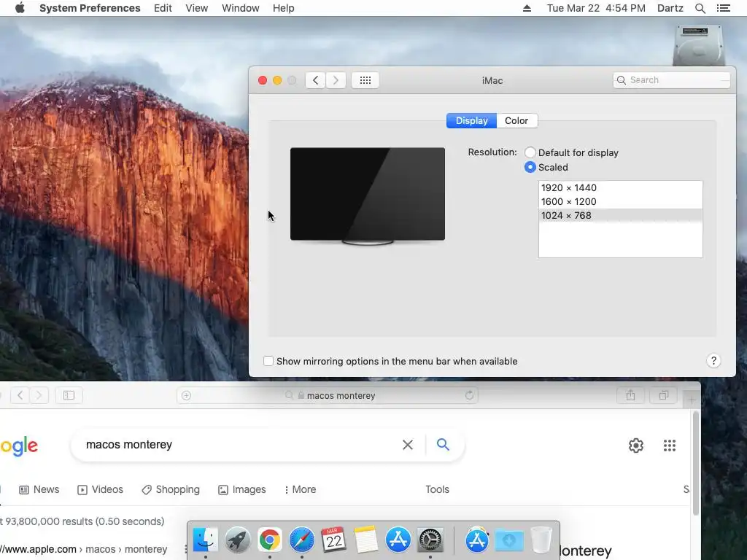
Task: Open the Edit menu
Action: click(163, 8)
